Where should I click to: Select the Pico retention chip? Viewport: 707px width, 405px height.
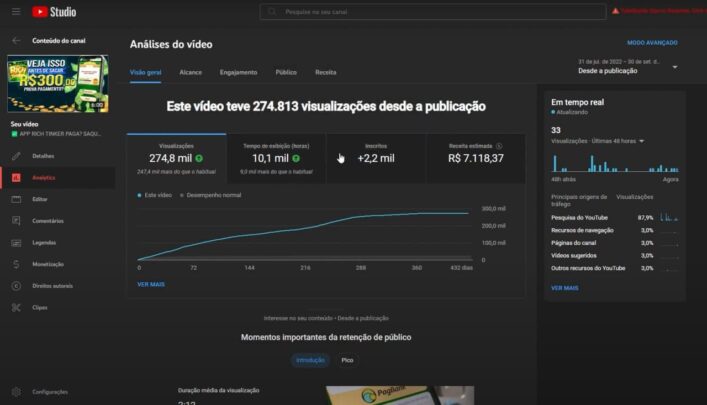click(347, 360)
